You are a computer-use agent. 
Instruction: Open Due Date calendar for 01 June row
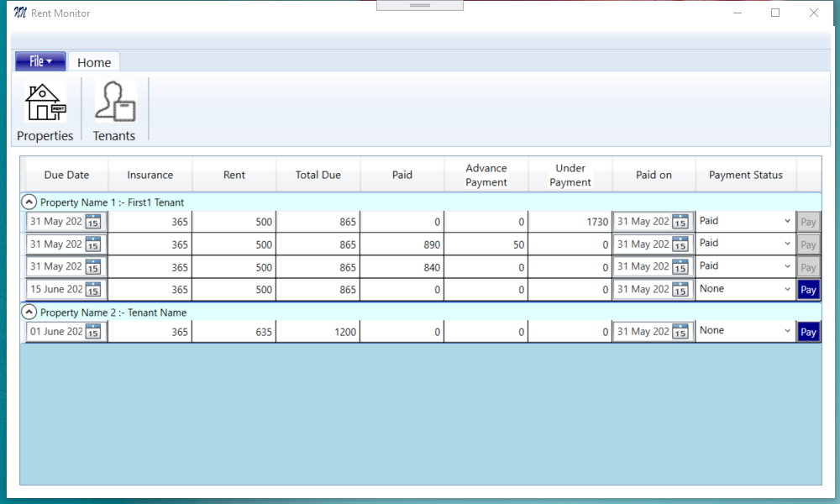[x=93, y=332]
